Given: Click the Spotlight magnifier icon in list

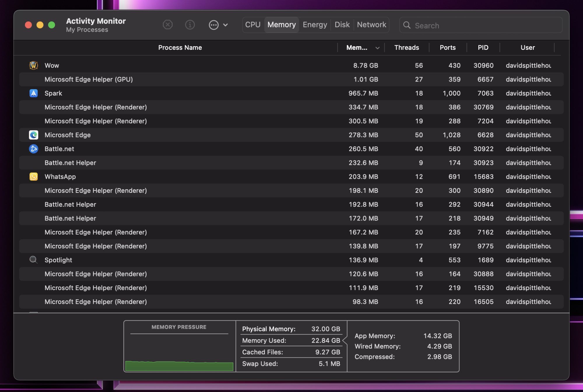Looking at the screenshot, I should point(34,260).
